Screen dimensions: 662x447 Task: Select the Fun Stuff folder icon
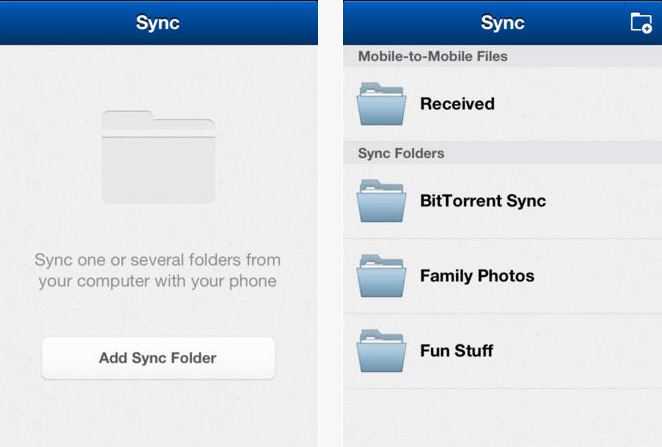(x=381, y=351)
